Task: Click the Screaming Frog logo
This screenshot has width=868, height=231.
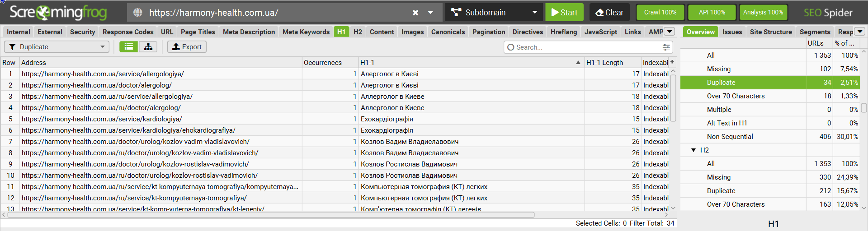Action: (58, 13)
